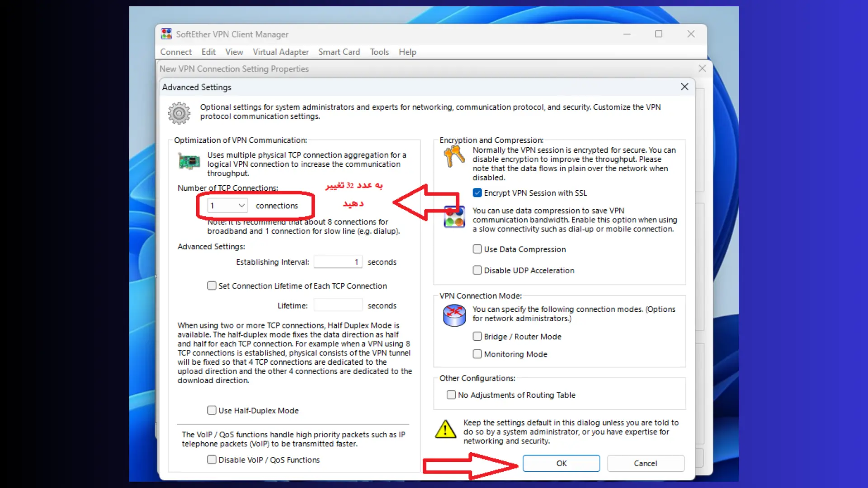Viewport: 868px width, 488px height.
Task: Open the Smart Card menu
Action: (x=339, y=52)
